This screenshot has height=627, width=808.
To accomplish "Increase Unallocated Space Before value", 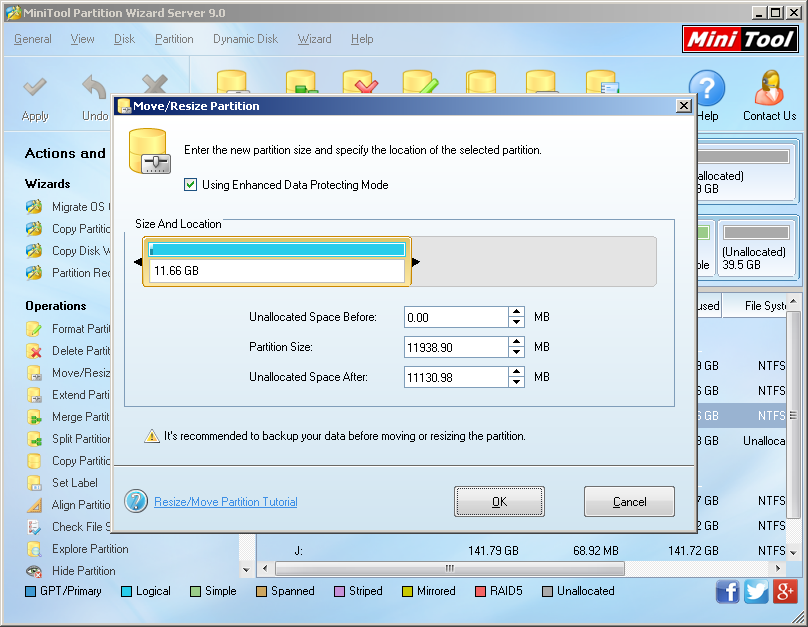I will [x=516, y=312].
